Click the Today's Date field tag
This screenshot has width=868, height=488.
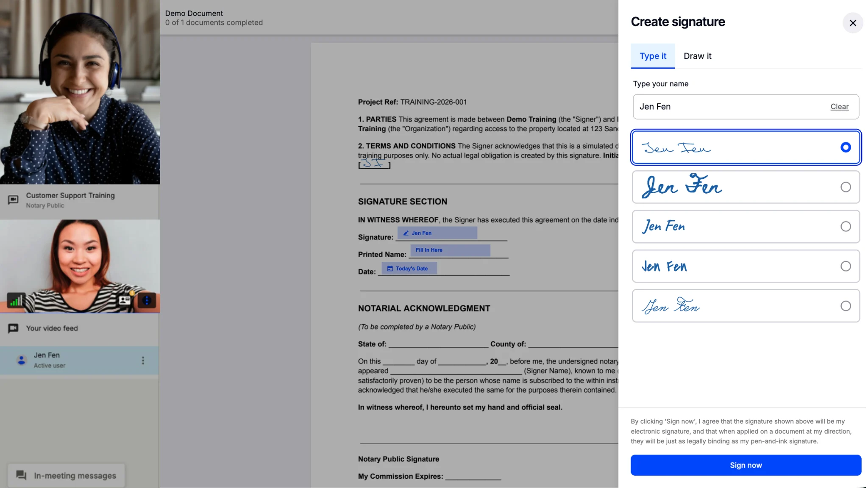tap(409, 269)
